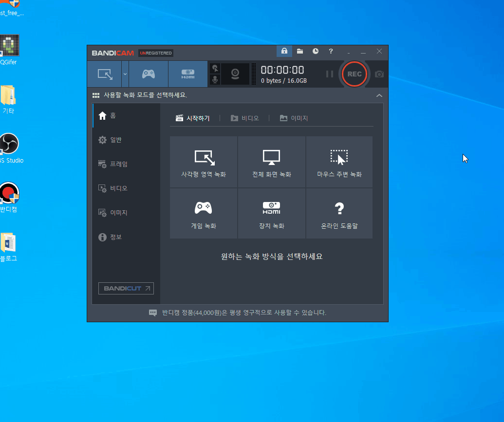
Task: Click the grid icon beside mode prompt
Action: (x=96, y=95)
